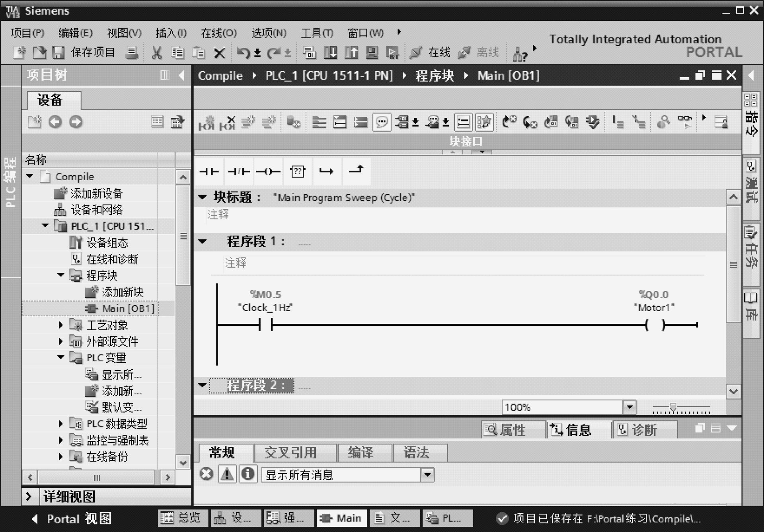Click the project tree vertical scrollbar

[x=183, y=236]
